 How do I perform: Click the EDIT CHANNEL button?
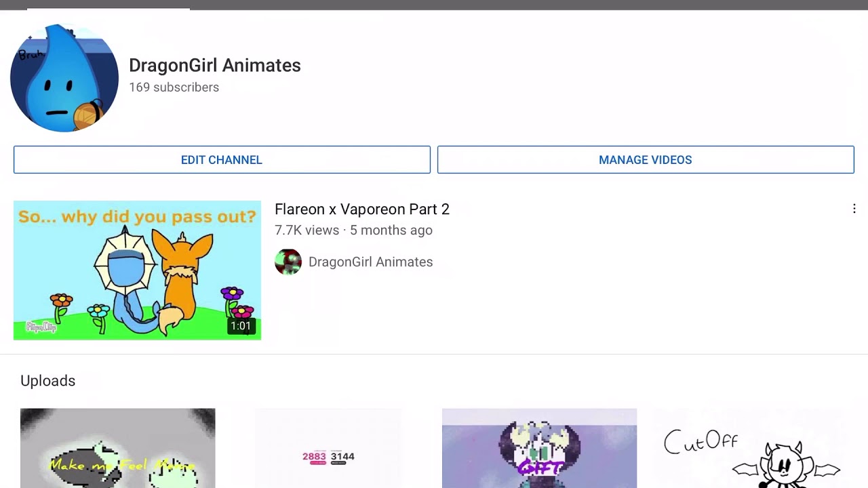(x=222, y=160)
